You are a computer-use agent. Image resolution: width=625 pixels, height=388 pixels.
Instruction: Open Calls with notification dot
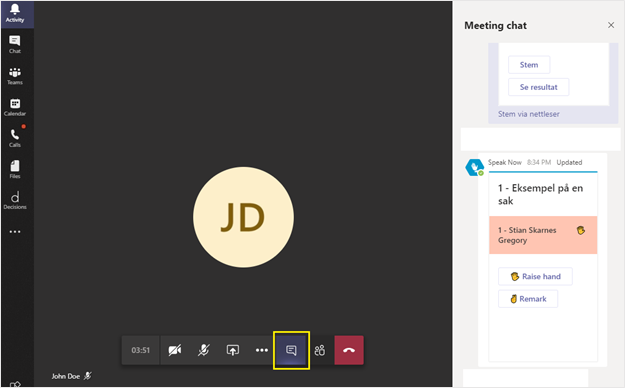[15, 138]
